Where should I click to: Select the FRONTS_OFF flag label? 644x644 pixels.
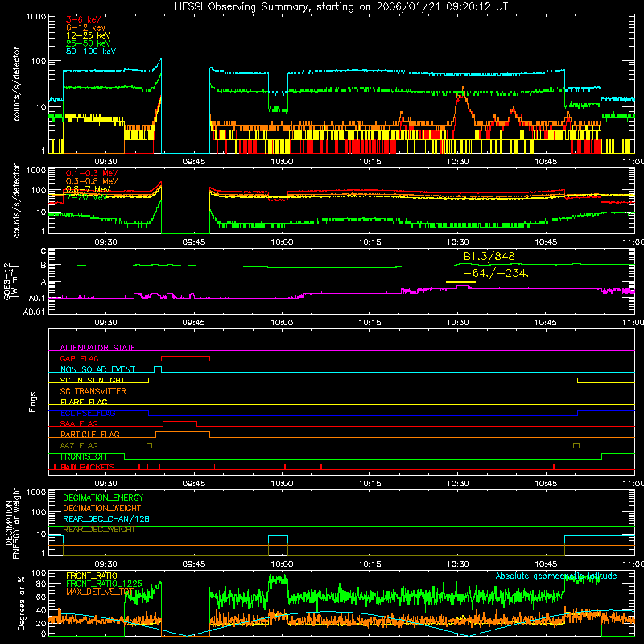(85, 456)
